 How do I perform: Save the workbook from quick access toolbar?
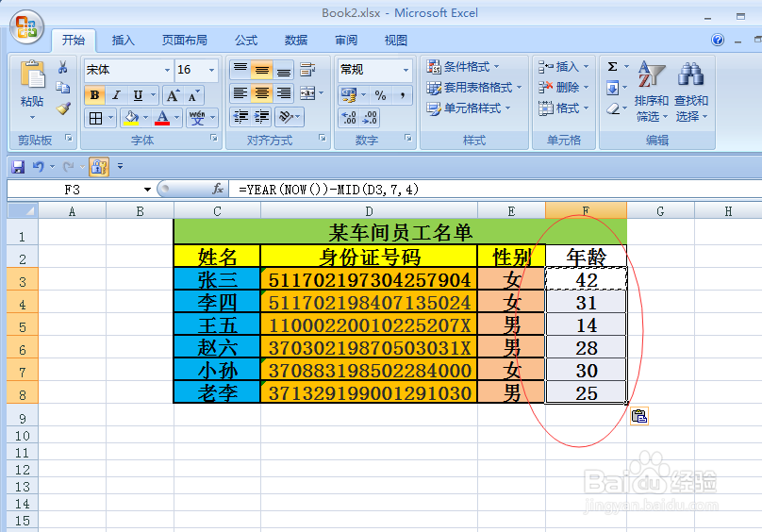click(18, 167)
